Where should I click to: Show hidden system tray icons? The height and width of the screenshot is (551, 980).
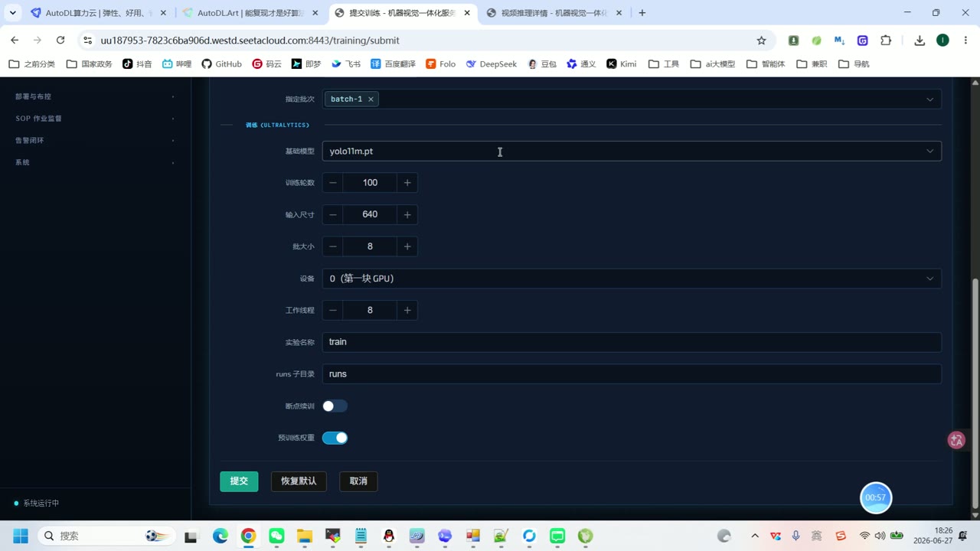click(754, 536)
